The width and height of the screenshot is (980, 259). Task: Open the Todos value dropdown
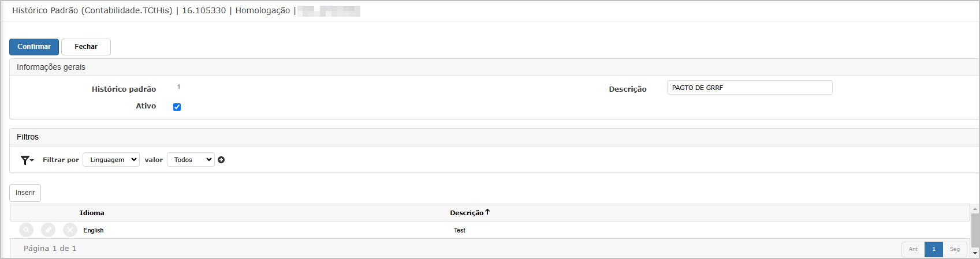tap(191, 160)
